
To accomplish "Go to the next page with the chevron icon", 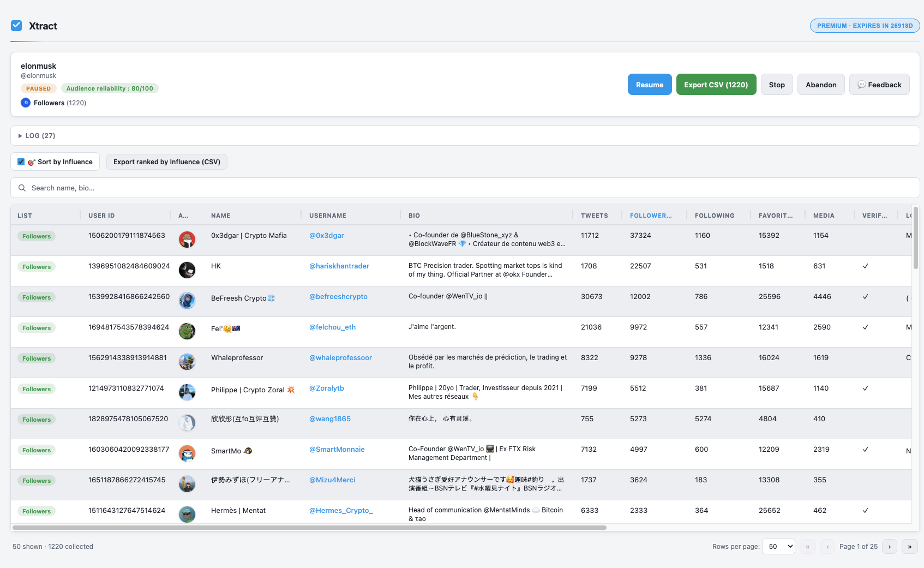I will pos(890,546).
